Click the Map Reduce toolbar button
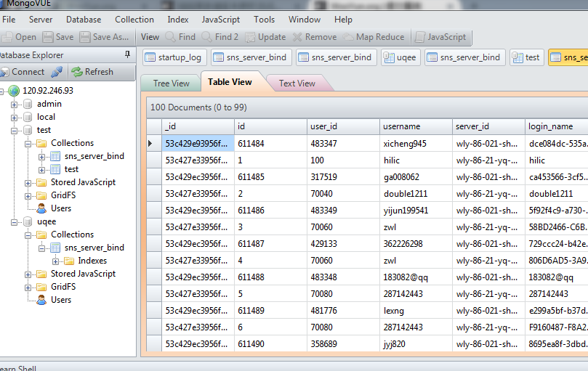 tap(374, 37)
